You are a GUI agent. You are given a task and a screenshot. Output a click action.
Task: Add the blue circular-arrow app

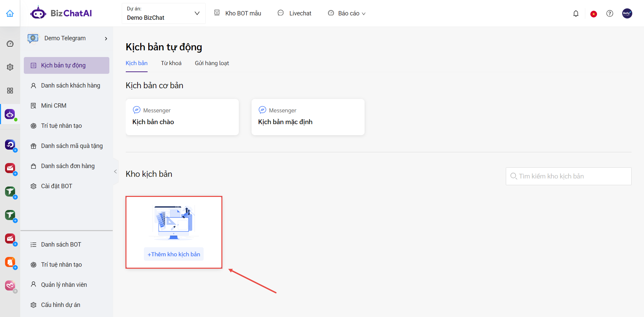pyautogui.click(x=10, y=145)
